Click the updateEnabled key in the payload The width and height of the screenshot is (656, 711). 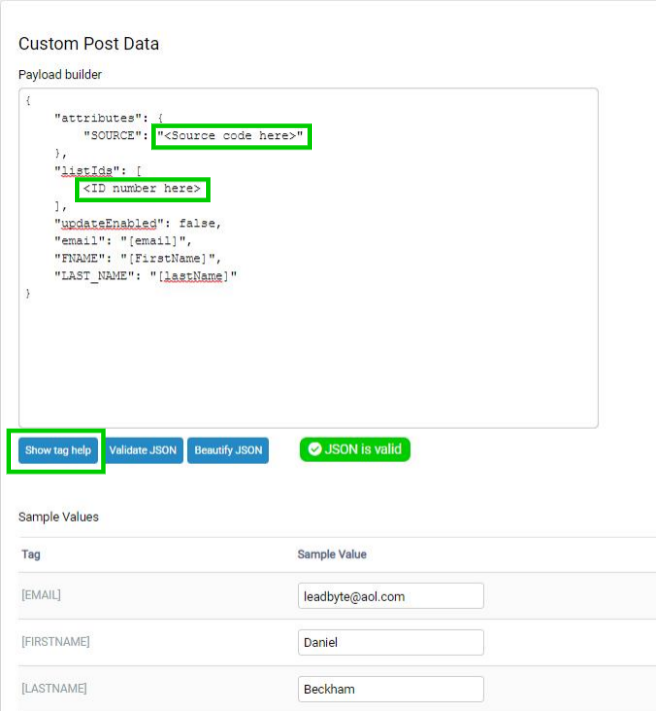tap(109, 224)
